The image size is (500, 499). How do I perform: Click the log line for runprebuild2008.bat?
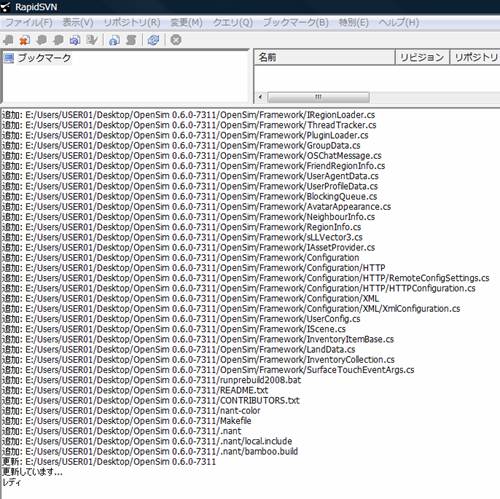pos(152,380)
